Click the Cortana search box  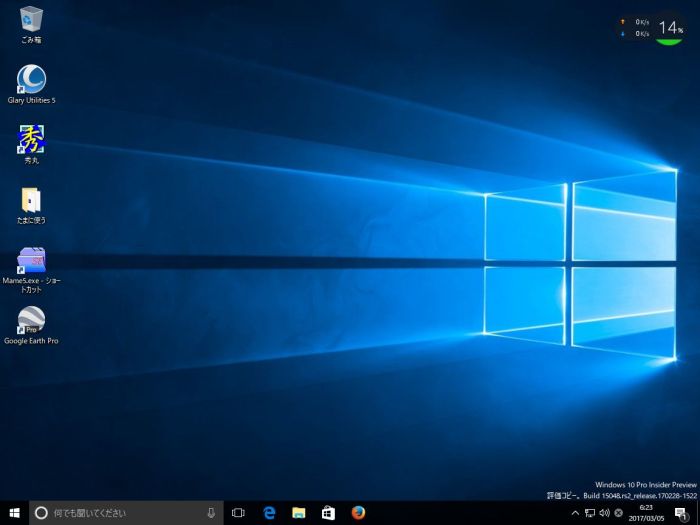[x=120, y=513]
